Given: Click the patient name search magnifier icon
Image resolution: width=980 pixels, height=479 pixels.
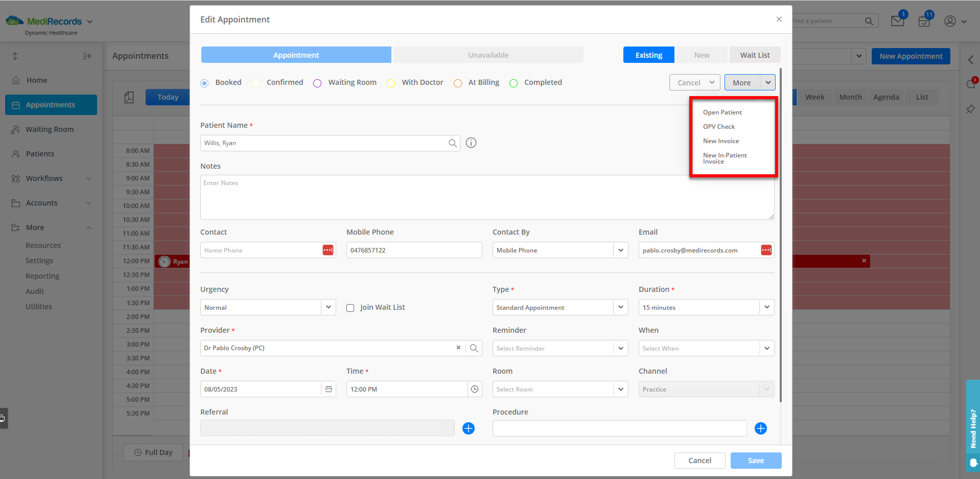Looking at the screenshot, I should point(452,143).
